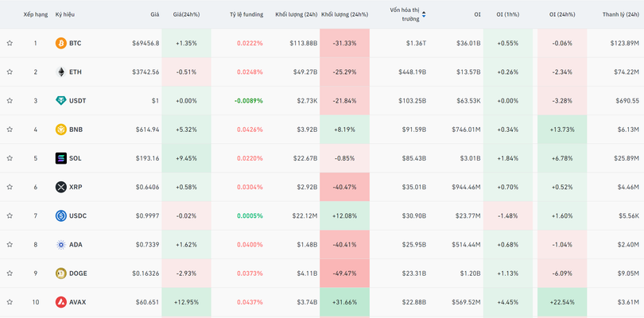Open the USDC symbol link

click(x=78, y=216)
